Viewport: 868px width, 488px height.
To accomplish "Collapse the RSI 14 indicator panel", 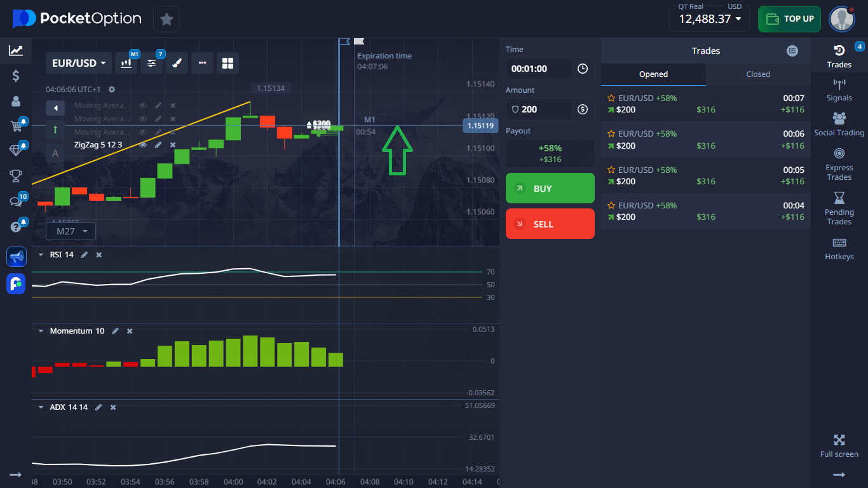I will coord(41,254).
